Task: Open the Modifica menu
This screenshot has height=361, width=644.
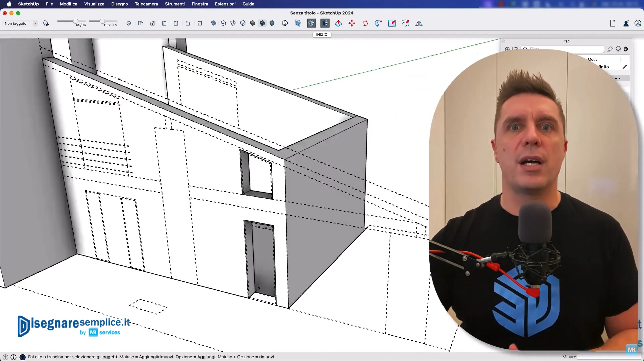Action: (68, 4)
